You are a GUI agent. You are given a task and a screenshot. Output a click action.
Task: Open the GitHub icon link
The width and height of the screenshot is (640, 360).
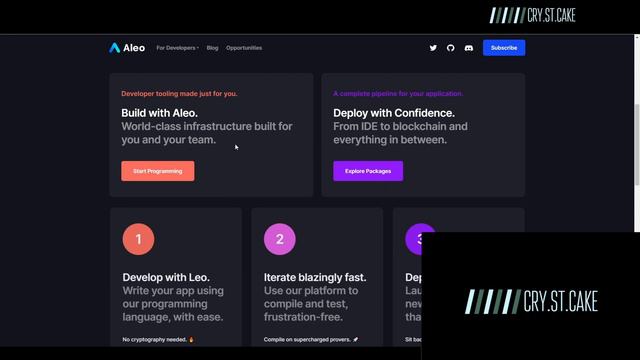(x=451, y=48)
